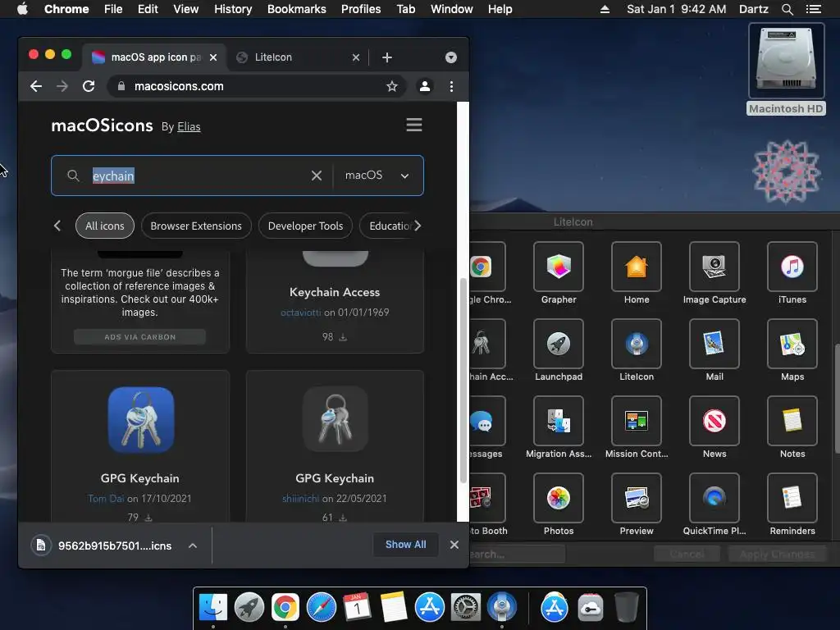840x630 pixels.
Task: Select the Home icon in LiteIcon
Action: 637,267
